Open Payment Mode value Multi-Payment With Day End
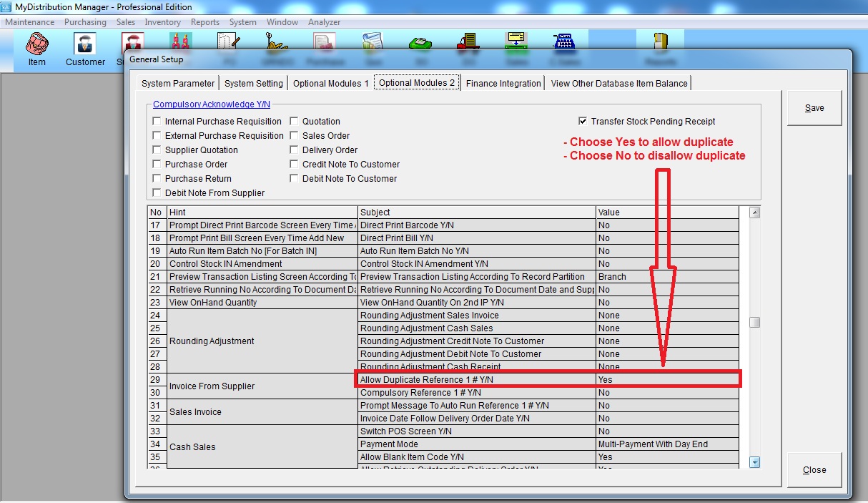 666,444
